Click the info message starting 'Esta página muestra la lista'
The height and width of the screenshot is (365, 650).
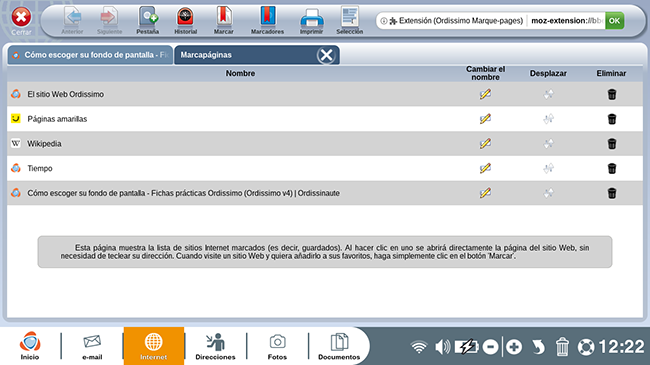tap(325, 252)
